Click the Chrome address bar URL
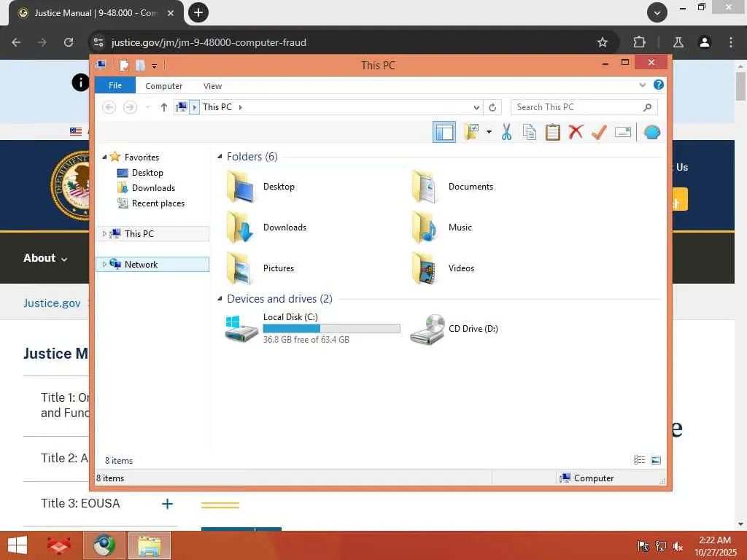 pyautogui.click(x=209, y=42)
